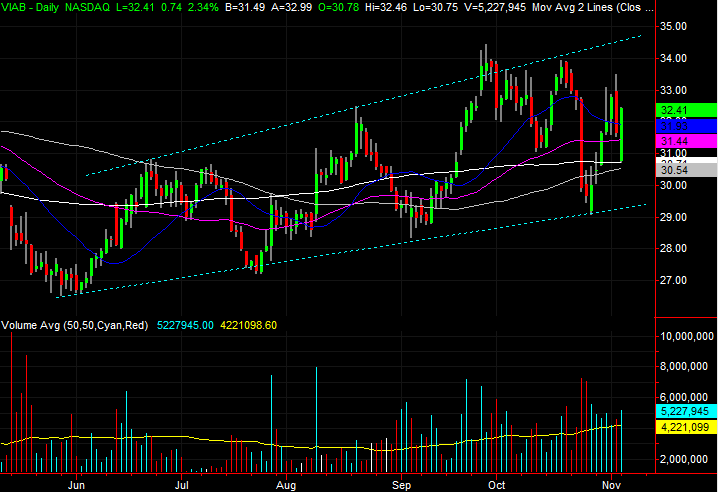This screenshot has width=718, height=492.
Task: Click the yellow 4221098.60 average value
Action: (249, 325)
